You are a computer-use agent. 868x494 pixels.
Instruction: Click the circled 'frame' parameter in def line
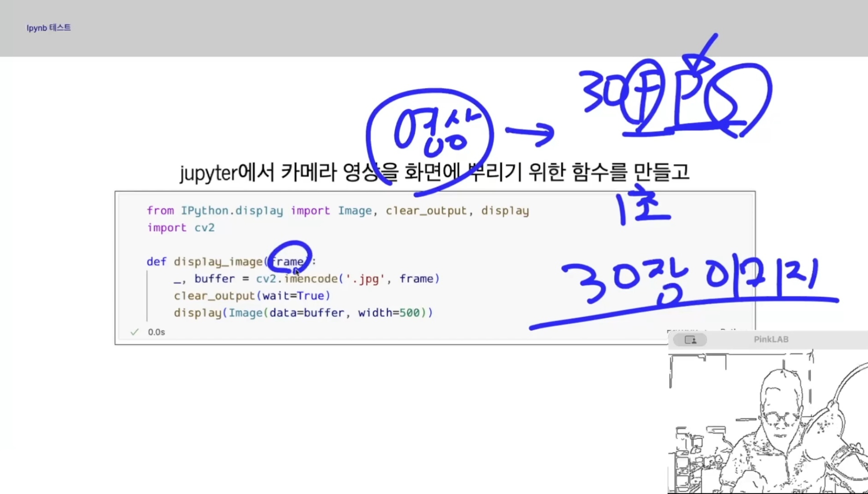pyautogui.click(x=288, y=261)
